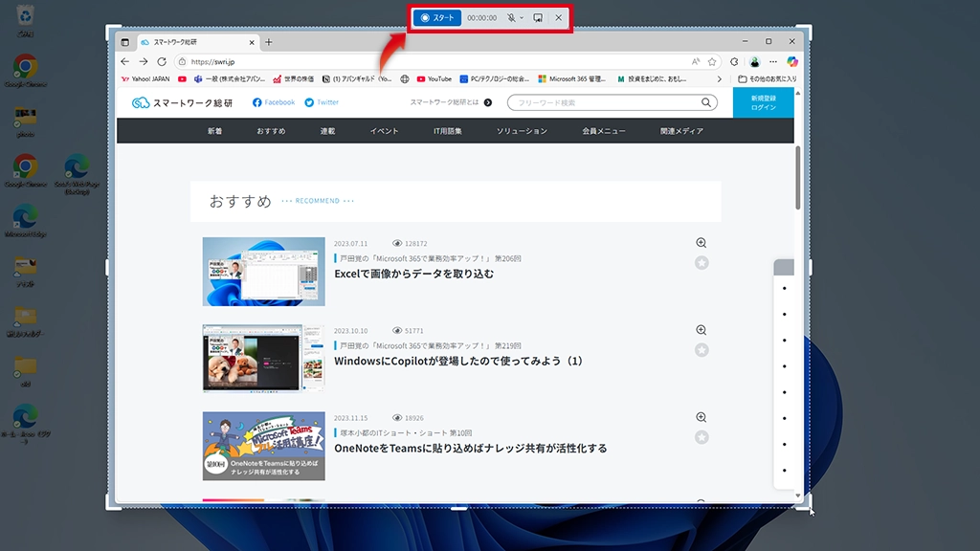The height and width of the screenshot is (551, 980).
Task: Open the IT用語集 navigation menu
Action: (x=448, y=131)
